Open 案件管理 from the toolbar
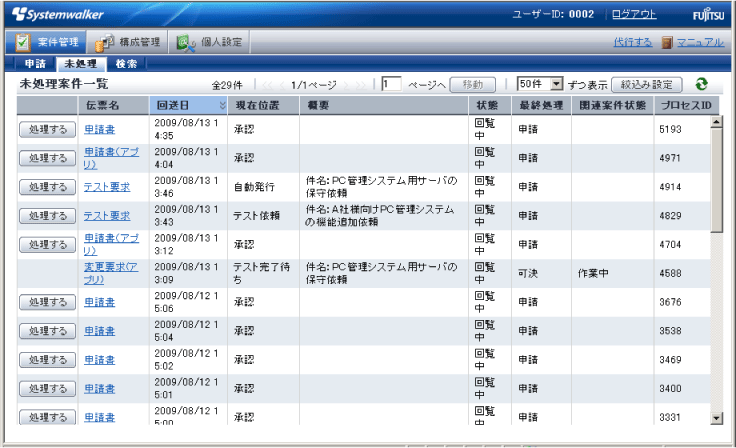Viewport: 736px width, 448px height. [46, 42]
